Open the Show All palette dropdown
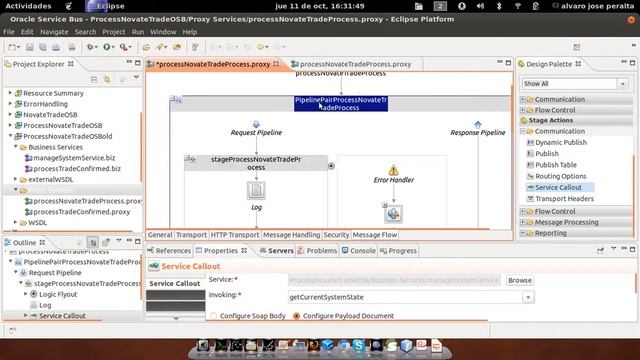The height and width of the screenshot is (360, 640). (x=623, y=84)
